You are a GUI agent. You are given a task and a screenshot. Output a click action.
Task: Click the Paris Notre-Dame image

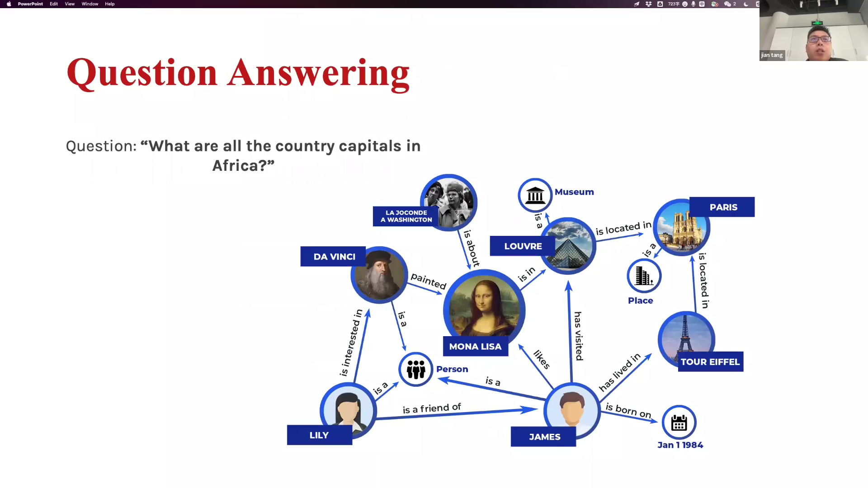682,227
